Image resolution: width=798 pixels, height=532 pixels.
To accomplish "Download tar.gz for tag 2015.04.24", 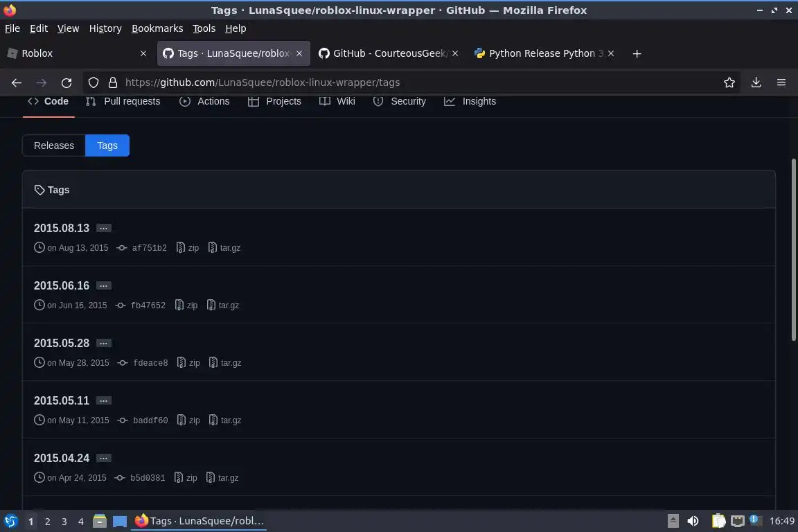I will (222, 478).
